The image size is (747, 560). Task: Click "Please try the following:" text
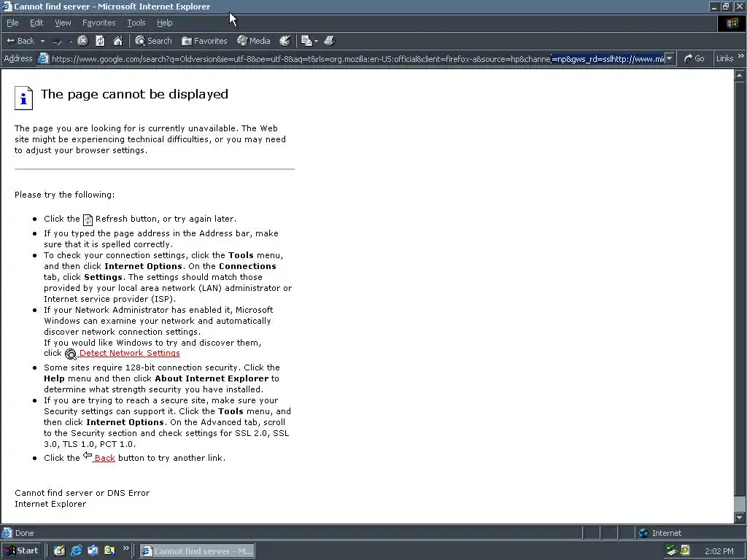click(64, 195)
